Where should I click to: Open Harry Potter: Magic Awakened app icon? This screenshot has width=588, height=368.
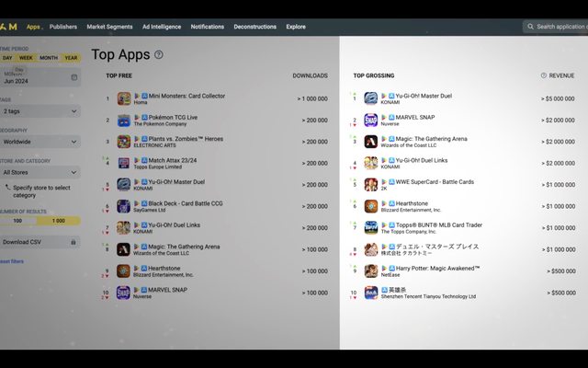click(x=371, y=271)
